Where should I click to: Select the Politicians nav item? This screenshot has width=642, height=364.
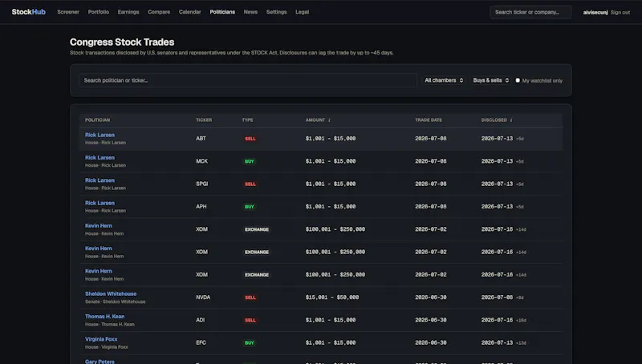pyautogui.click(x=222, y=12)
